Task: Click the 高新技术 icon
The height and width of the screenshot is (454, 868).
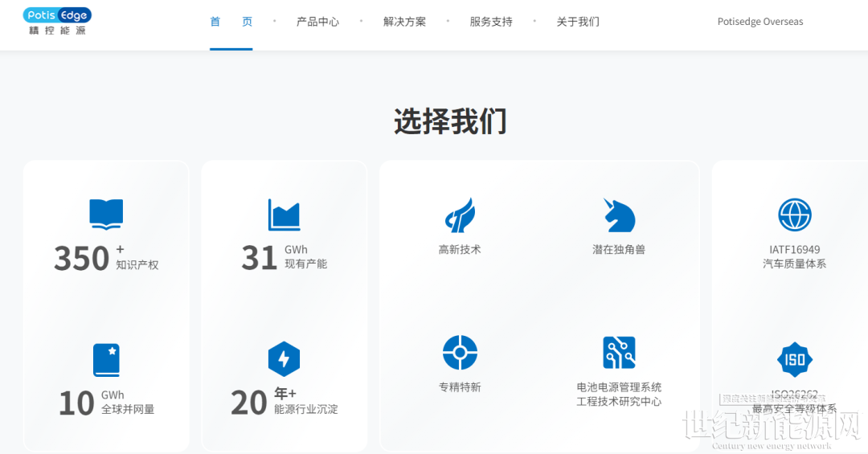Action: 460,215
